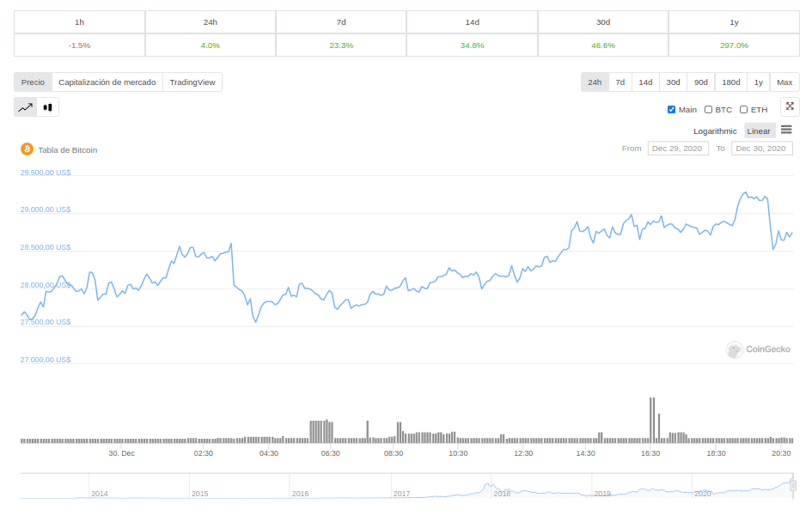Open chart hamburger menu icon
This screenshot has width=812, height=510.
(786, 130)
